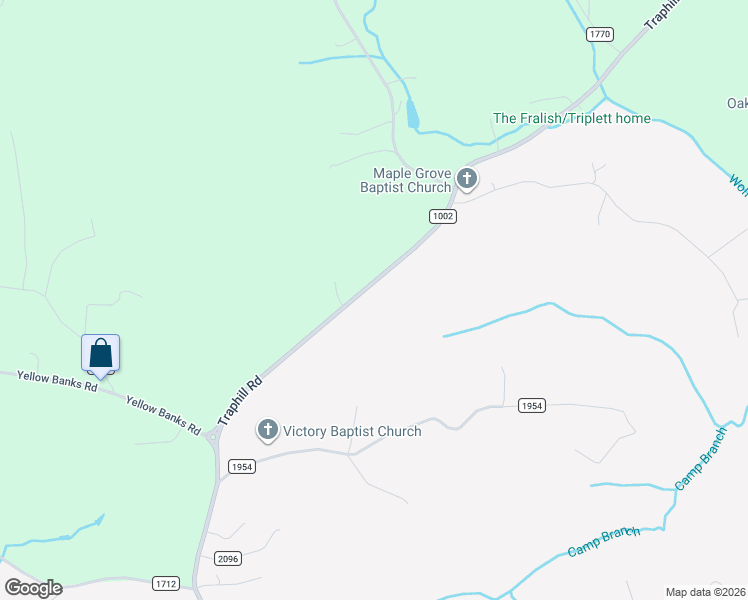Click the route 1002 shield

443,216
